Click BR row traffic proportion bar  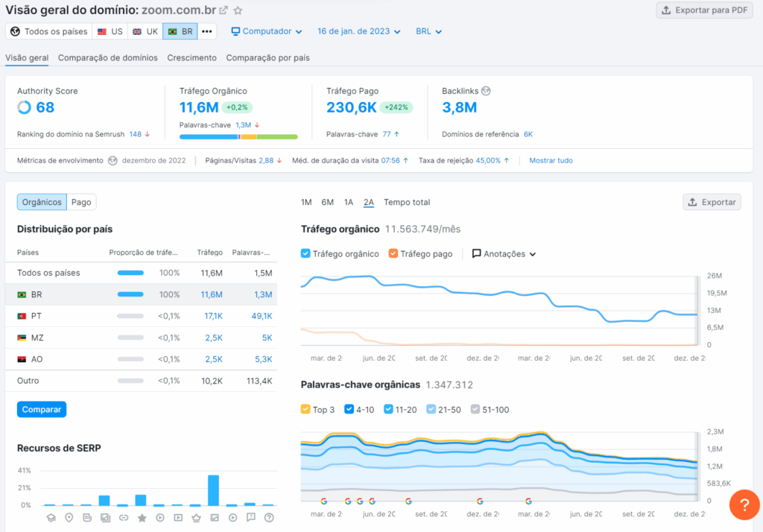point(130,294)
